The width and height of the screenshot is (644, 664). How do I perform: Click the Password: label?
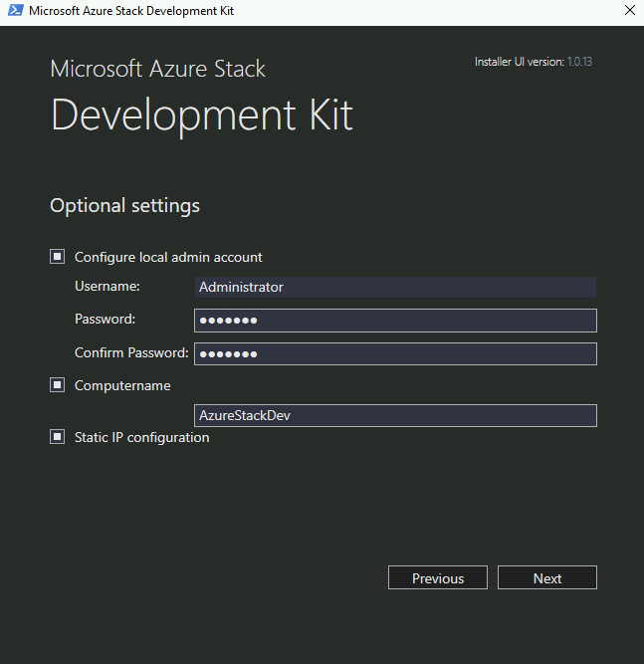pyautogui.click(x=105, y=319)
